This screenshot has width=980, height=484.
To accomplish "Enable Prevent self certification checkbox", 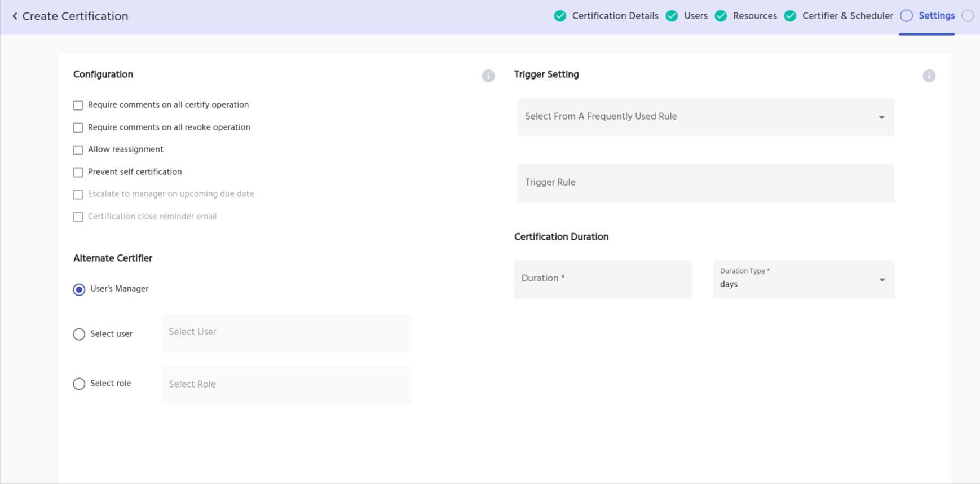I will [x=78, y=172].
